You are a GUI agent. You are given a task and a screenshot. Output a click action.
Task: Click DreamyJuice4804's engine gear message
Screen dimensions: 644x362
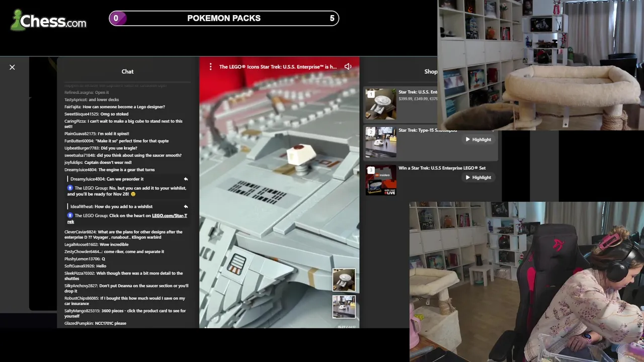tap(110, 170)
